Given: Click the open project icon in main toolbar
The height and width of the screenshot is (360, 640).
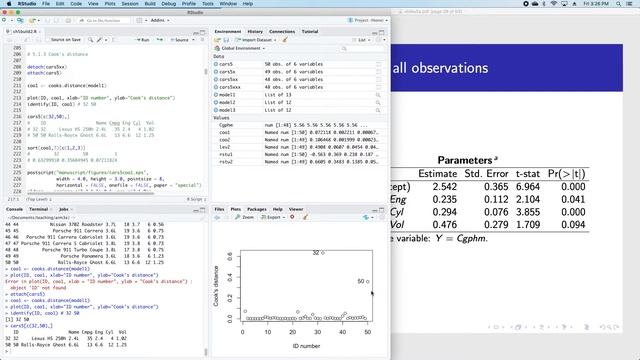Looking at the screenshot, I should [20, 20].
